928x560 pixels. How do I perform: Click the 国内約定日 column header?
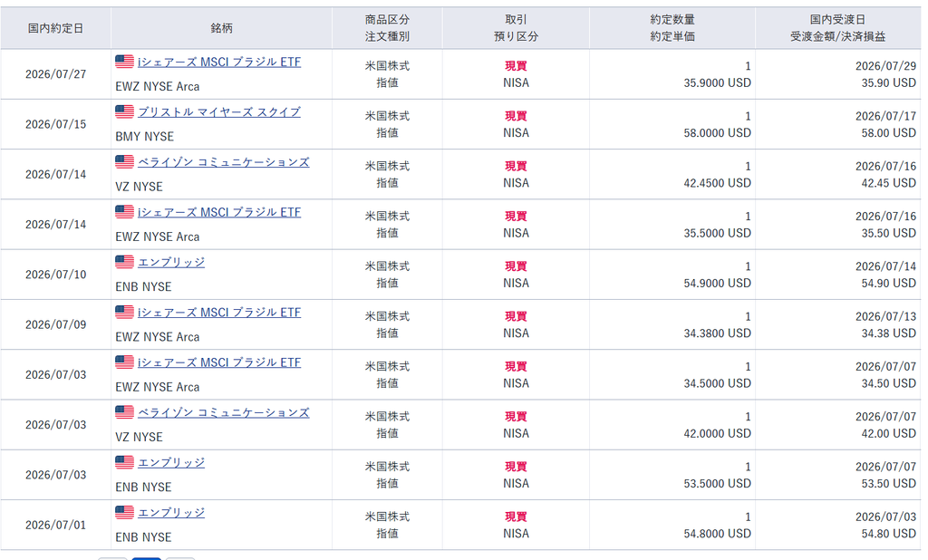coord(55,28)
